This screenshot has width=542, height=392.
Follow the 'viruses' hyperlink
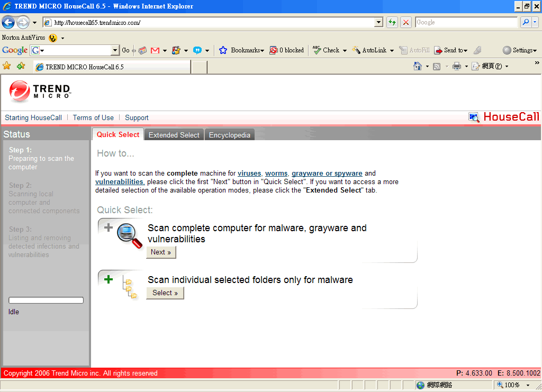(249, 174)
